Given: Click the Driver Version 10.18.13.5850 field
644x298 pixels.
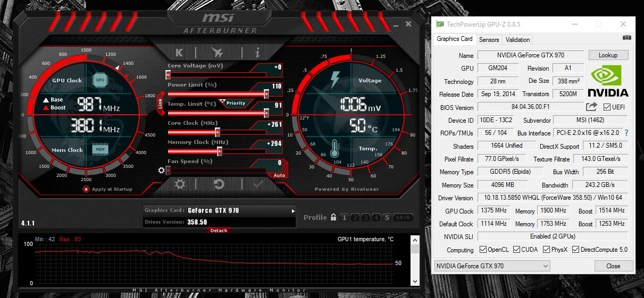Looking at the screenshot, I should [553, 198].
